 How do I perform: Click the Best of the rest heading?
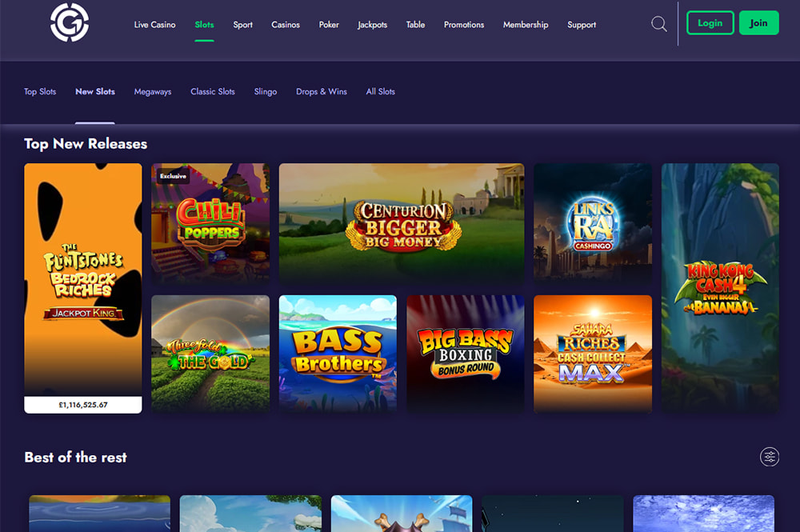[x=75, y=457]
